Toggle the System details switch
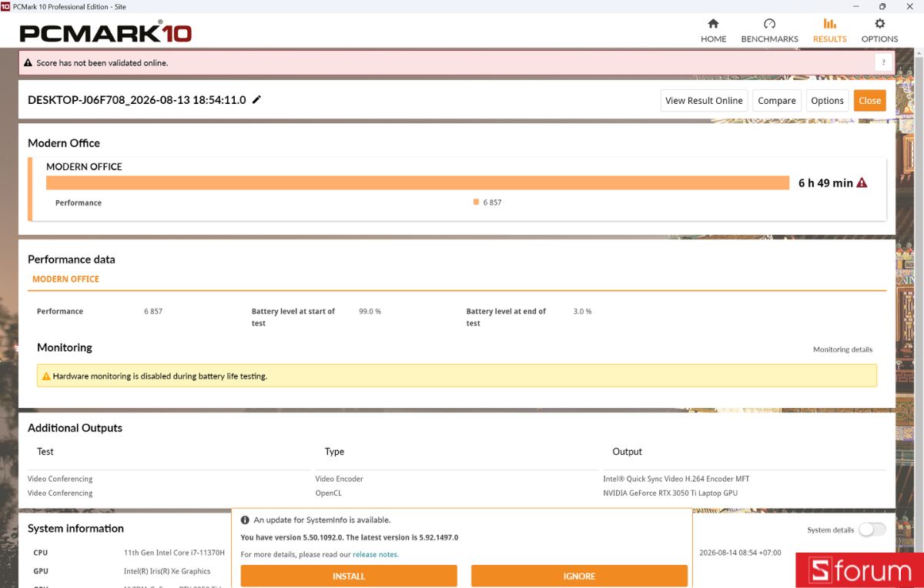This screenshot has height=588, width=924. [872, 530]
